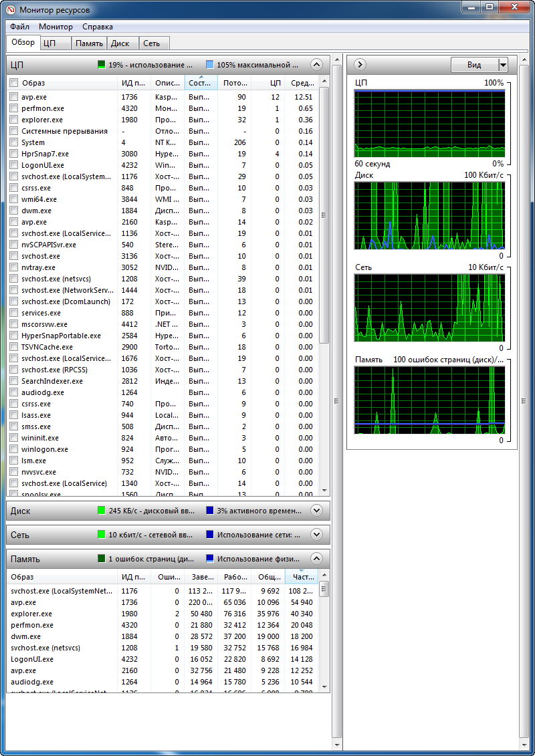Open the Файл menu
Image resolution: width=535 pixels, height=756 pixels.
pos(20,27)
